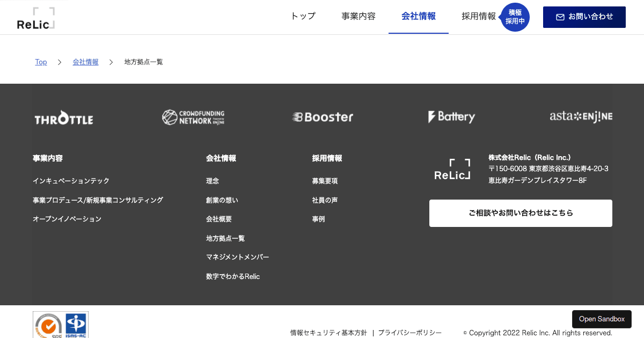Open 採用情報 in the header navigation
The height and width of the screenshot is (338, 644).
coord(479,16)
